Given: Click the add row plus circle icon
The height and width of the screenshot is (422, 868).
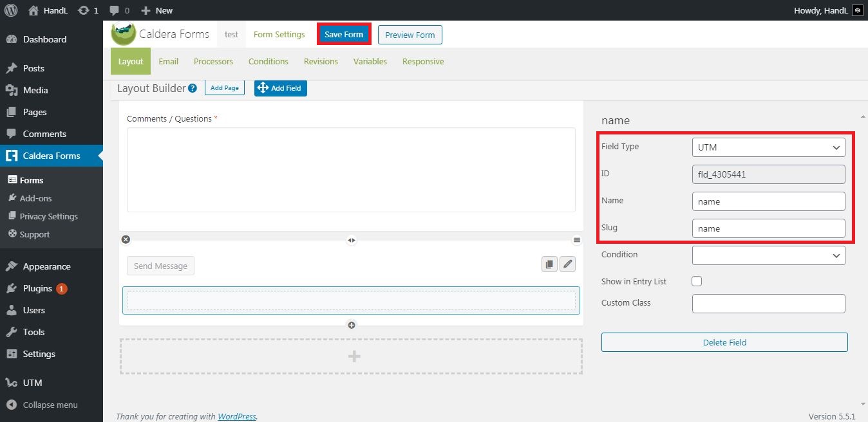Looking at the screenshot, I should coord(352,325).
